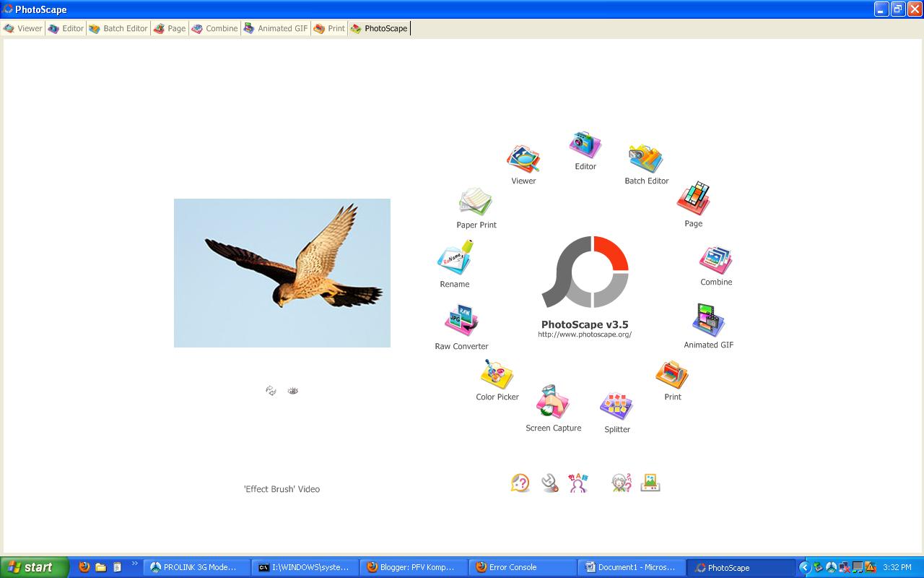The image size is (924, 578).
Task: Launch the Editor from the circular menu
Action: [585, 144]
